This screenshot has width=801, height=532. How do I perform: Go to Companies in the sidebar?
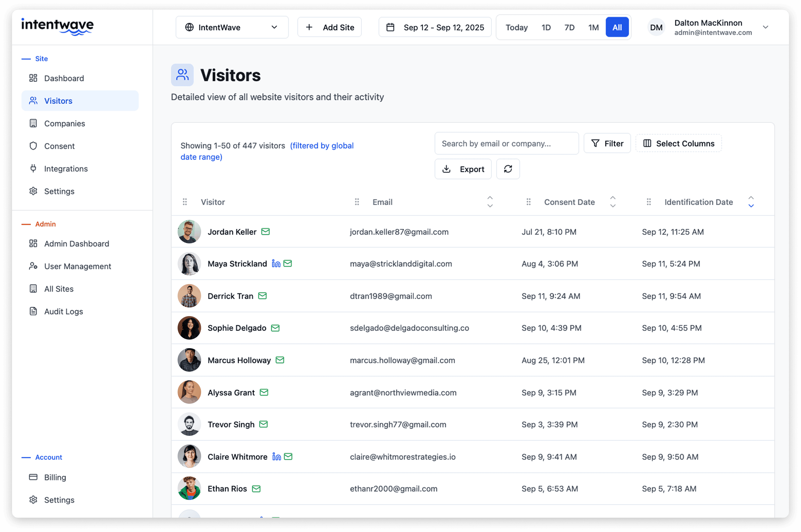pos(80,123)
